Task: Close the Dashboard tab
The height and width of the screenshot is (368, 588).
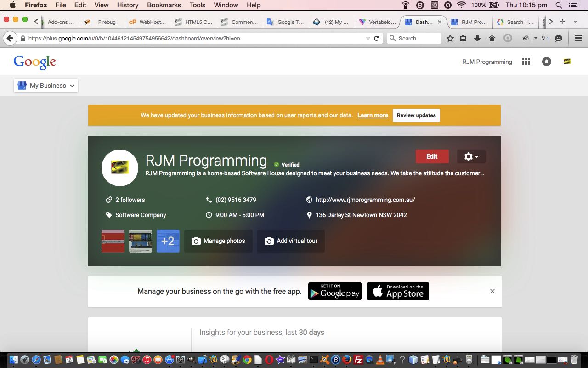Action: click(440, 22)
